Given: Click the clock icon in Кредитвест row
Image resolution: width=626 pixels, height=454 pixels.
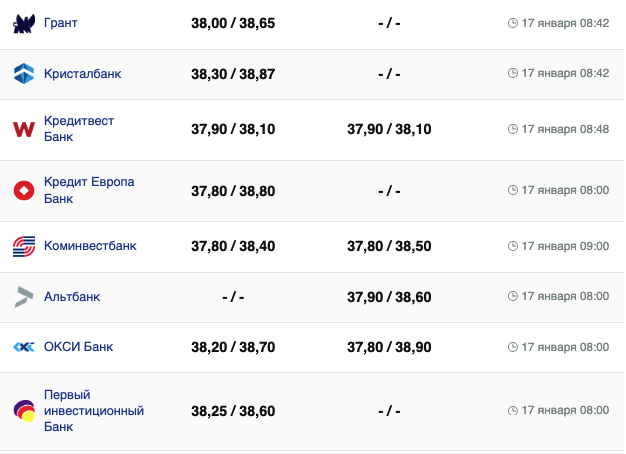Looking at the screenshot, I should [x=513, y=129].
